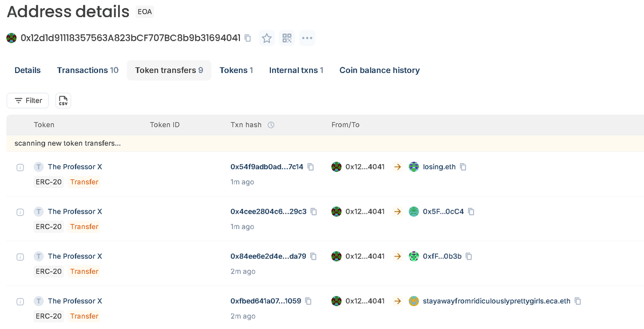The image size is (644, 329).
Task: Click the identicon beside the address header
Action: coord(11,38)
